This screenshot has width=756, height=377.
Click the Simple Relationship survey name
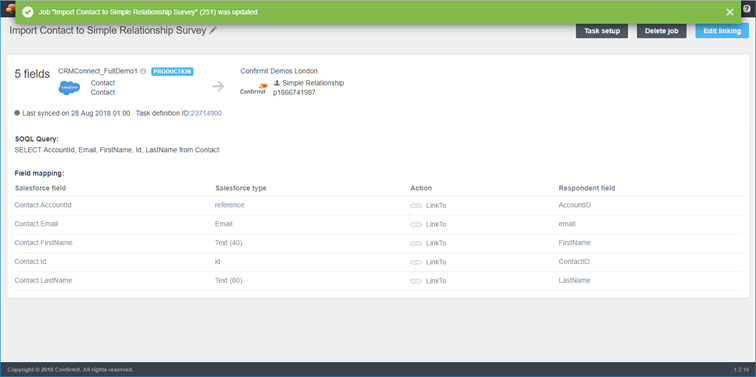(x=313, y=83)
